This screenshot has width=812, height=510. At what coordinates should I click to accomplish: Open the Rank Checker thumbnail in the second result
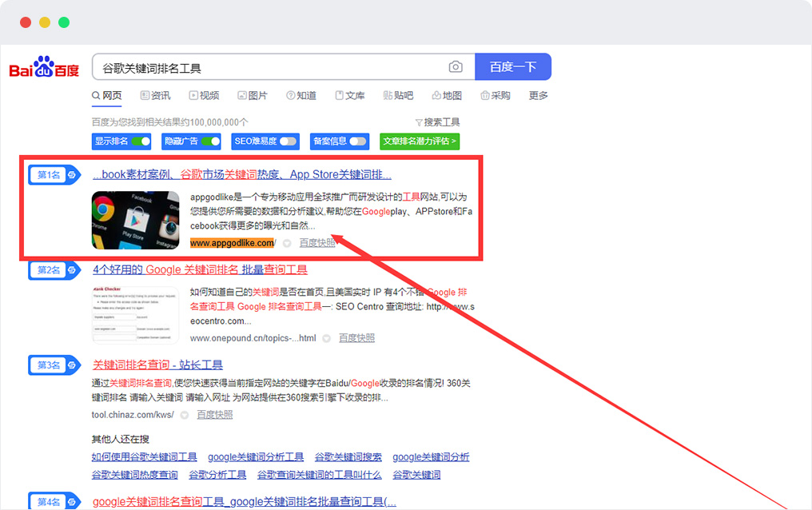136,315
